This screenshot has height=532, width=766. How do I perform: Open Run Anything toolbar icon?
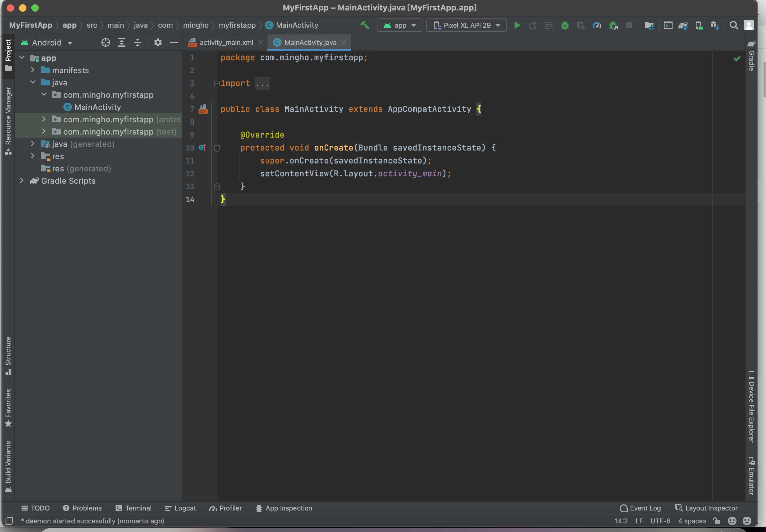point(668,25)
